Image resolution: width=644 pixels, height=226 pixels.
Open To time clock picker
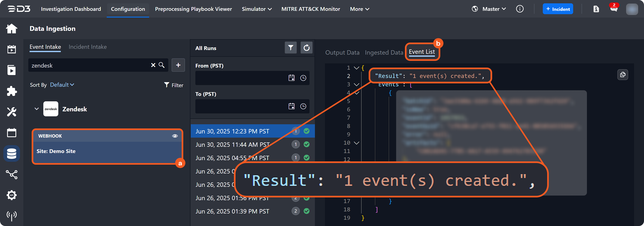coord(303,106)
